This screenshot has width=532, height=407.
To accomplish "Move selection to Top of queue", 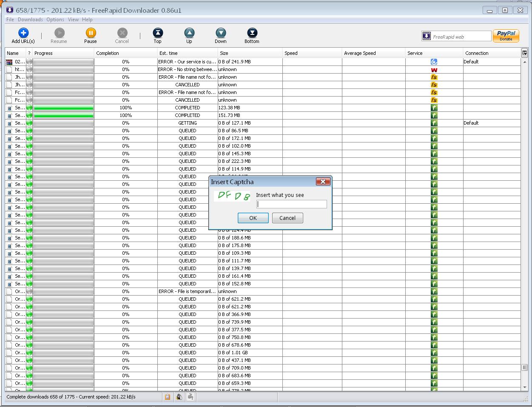I will [x=157, y=33].
